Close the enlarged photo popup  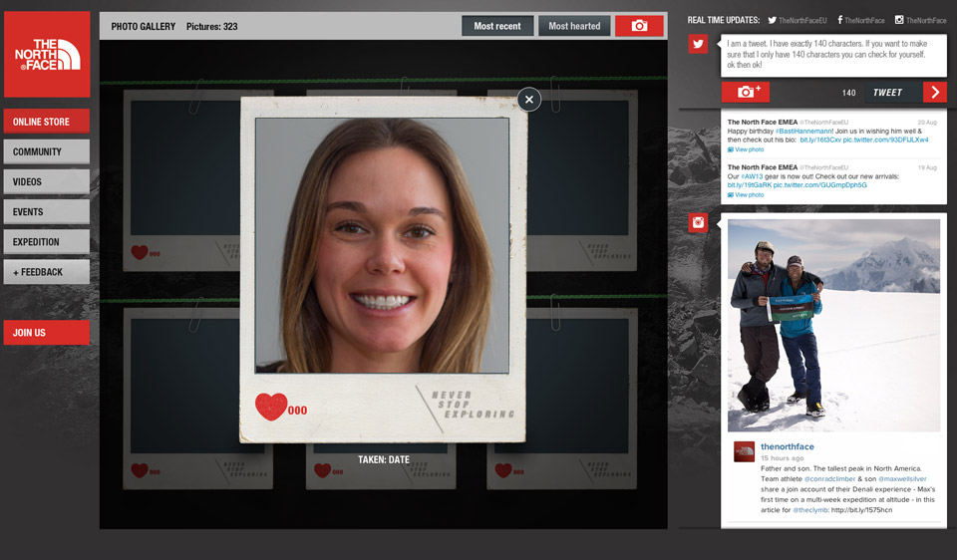[x=529, y=100]
